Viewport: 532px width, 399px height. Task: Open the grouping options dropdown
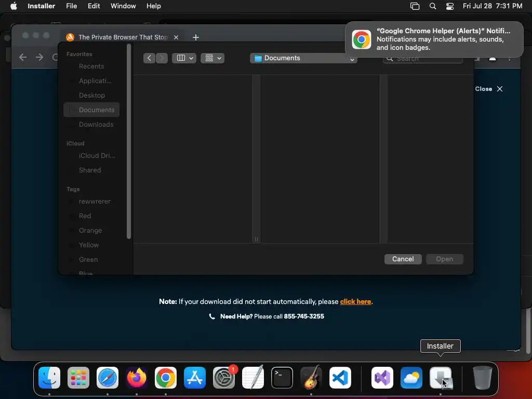pos(212,58)
